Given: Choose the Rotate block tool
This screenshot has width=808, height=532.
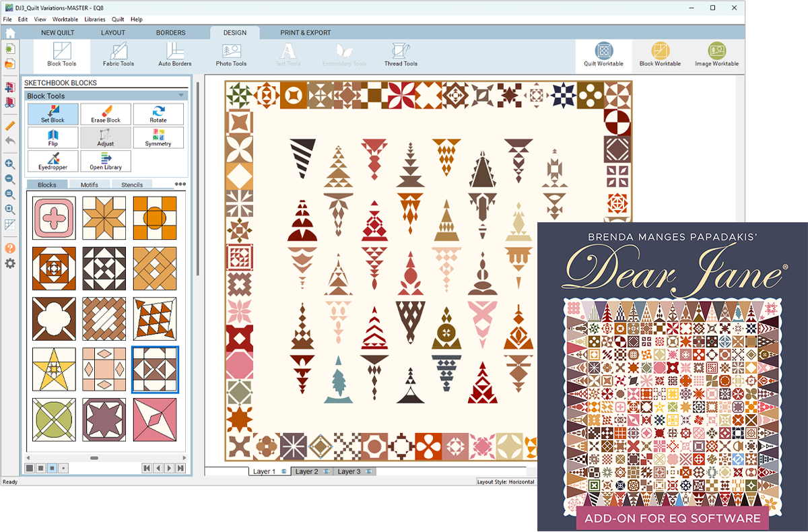Looking at the screenshot, I should 158,114.
